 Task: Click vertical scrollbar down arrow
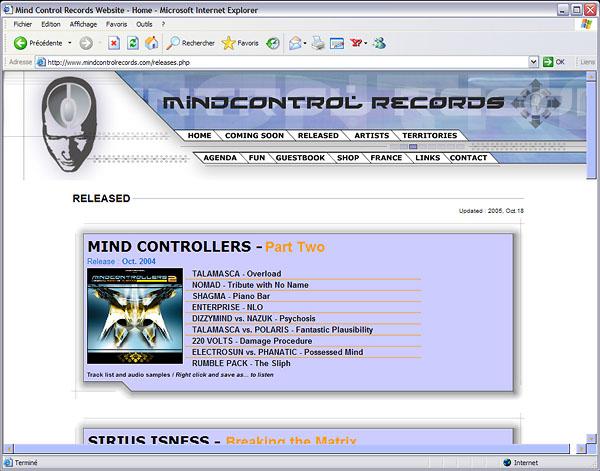pyautogui.click(x=591, y=438)
